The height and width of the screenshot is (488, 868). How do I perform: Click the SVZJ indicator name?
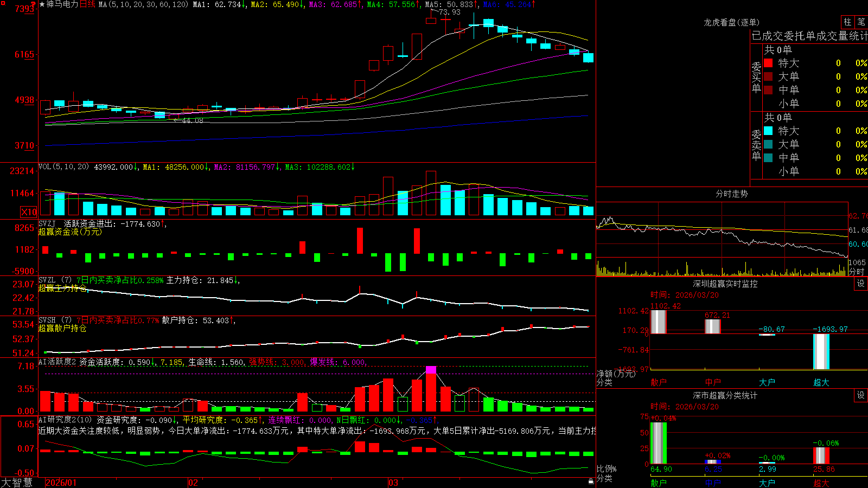click(47, 223)
